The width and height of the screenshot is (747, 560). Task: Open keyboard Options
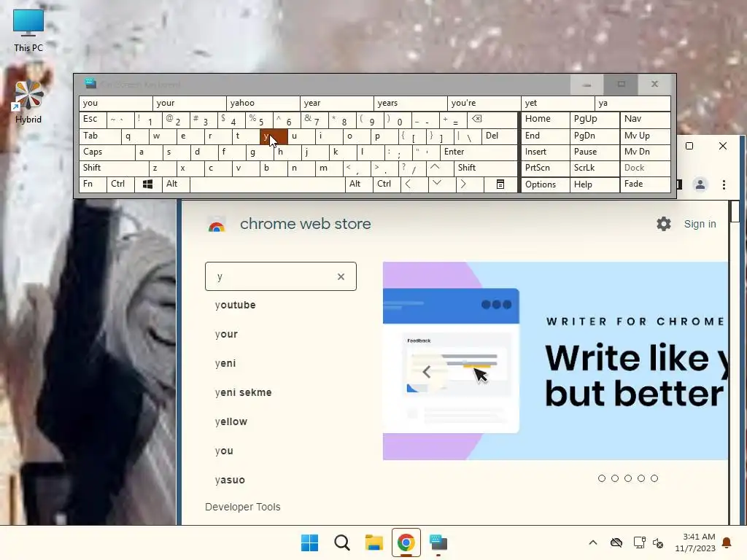(545, 184)
